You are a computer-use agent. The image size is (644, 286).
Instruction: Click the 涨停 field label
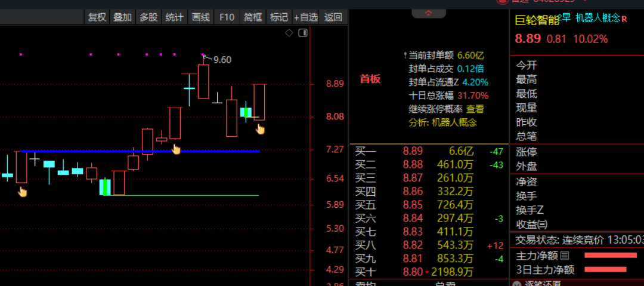point(527,152)
